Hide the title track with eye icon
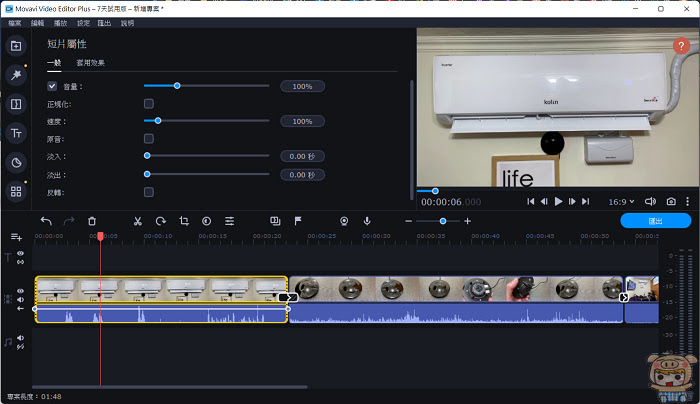 click(21, 253)
